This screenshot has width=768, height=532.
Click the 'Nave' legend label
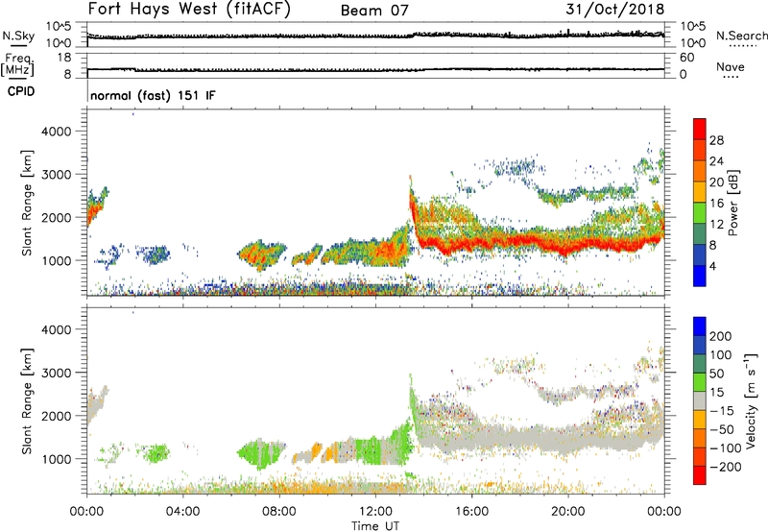coord(730,67)
